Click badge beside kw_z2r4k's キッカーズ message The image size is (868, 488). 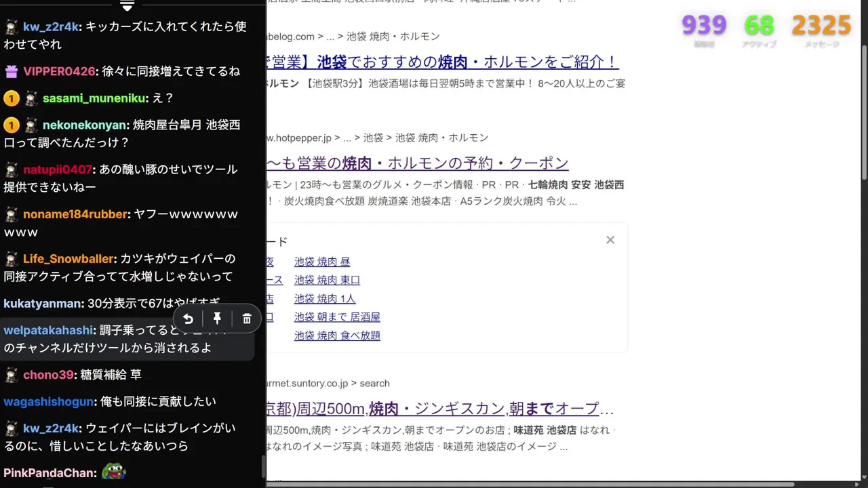click(x=11, y=27)
